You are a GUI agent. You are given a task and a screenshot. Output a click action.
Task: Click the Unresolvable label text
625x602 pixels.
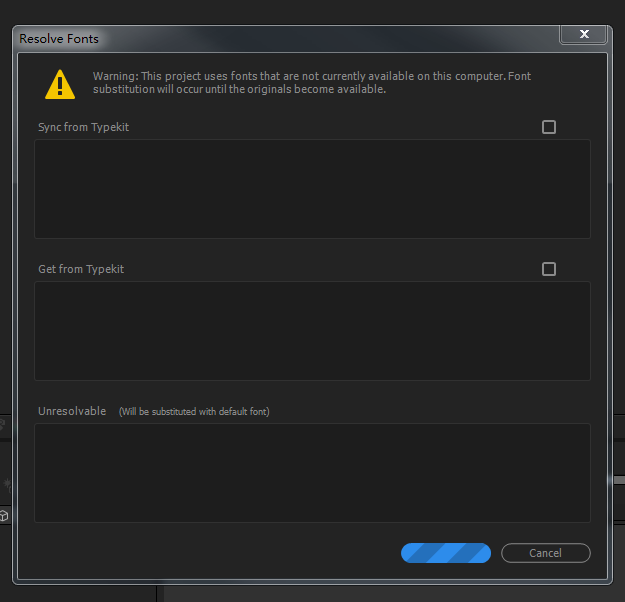(72, 411)
